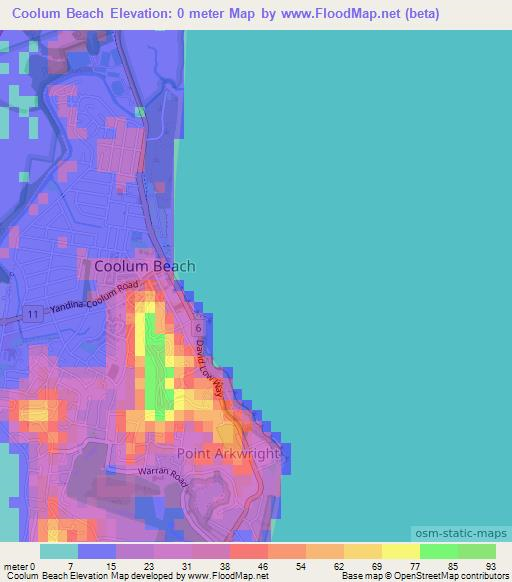Click the legend value 93
The height and width of the screenshot is (582, 512).
(x=490, y=566)
